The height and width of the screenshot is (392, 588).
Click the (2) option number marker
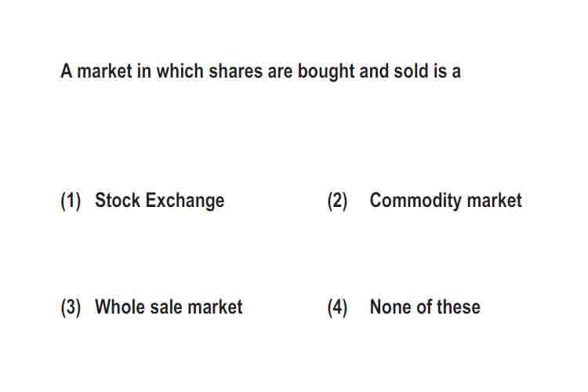(337, 201)
